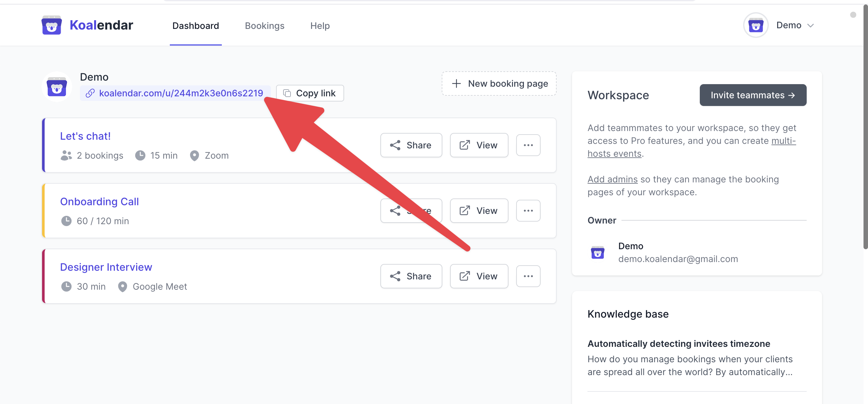Click the 2 bookings people icon
This screenshot has width=868, height=404.
pyautogui.click(x=66, y=155)
